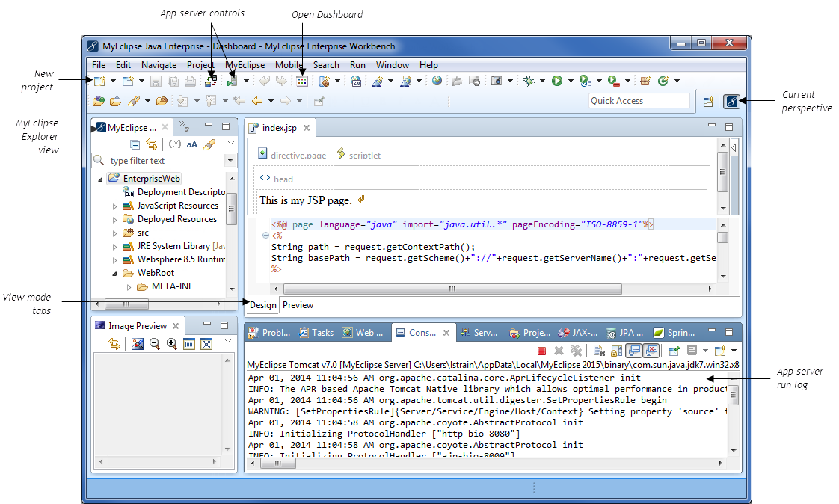Zoom in on the Image Preview panel
Viewport: 839px width, 504px height.
coord(172,344)
